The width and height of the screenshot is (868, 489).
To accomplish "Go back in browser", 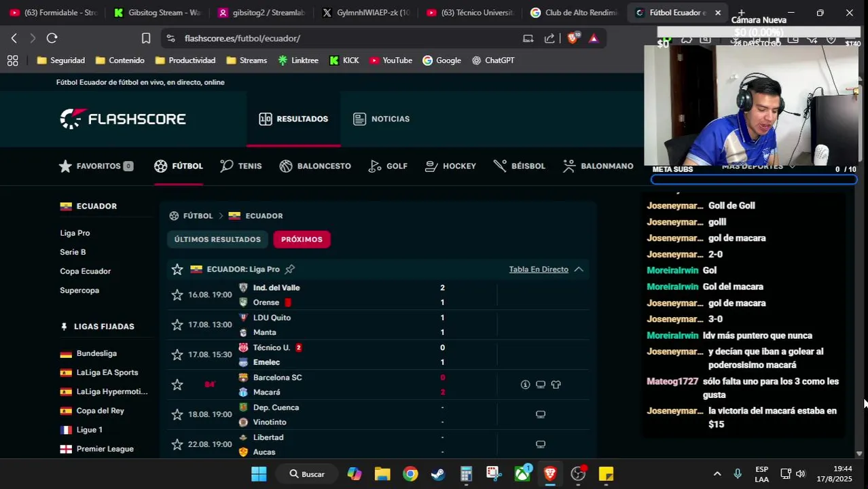I will (14, 38).
